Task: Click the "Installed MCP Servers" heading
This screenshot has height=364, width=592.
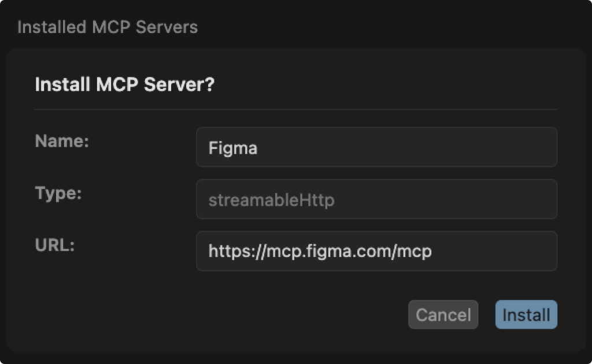Action: pyautogui.click(x=108, y=27)
